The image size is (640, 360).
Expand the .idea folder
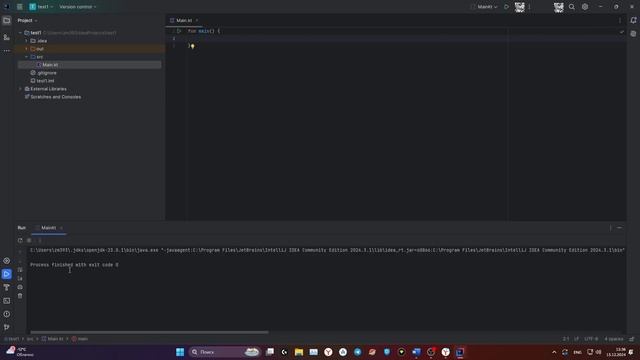(x=27, y=41)
